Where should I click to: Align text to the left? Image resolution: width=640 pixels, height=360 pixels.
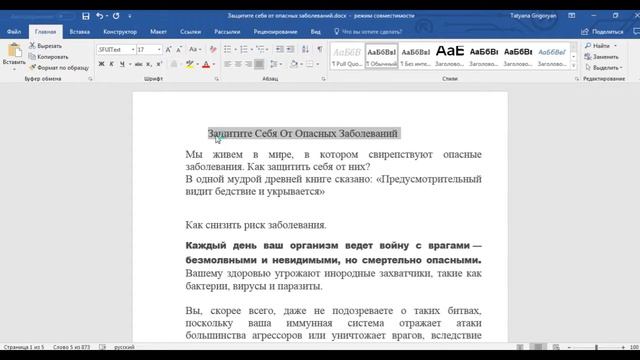coord(227,64)
